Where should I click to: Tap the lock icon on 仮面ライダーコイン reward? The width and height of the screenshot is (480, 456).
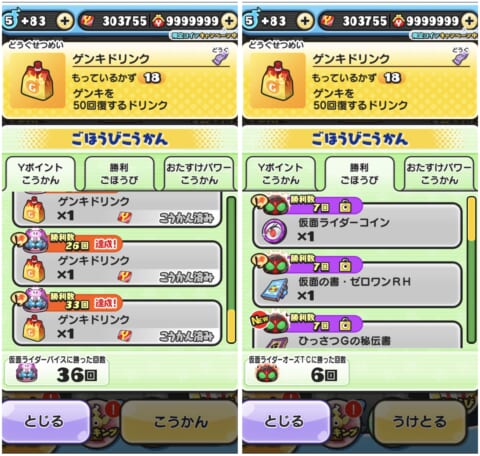coord(345,207)
